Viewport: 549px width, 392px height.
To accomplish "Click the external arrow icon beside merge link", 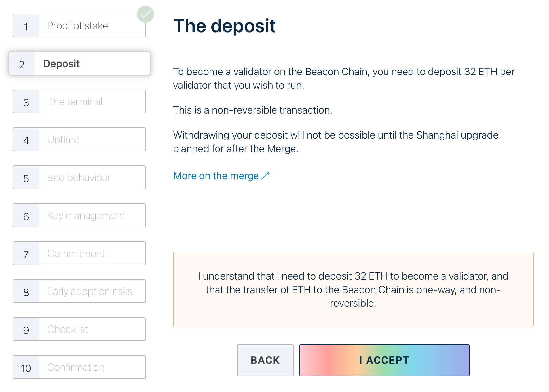I will coord(265,176).
